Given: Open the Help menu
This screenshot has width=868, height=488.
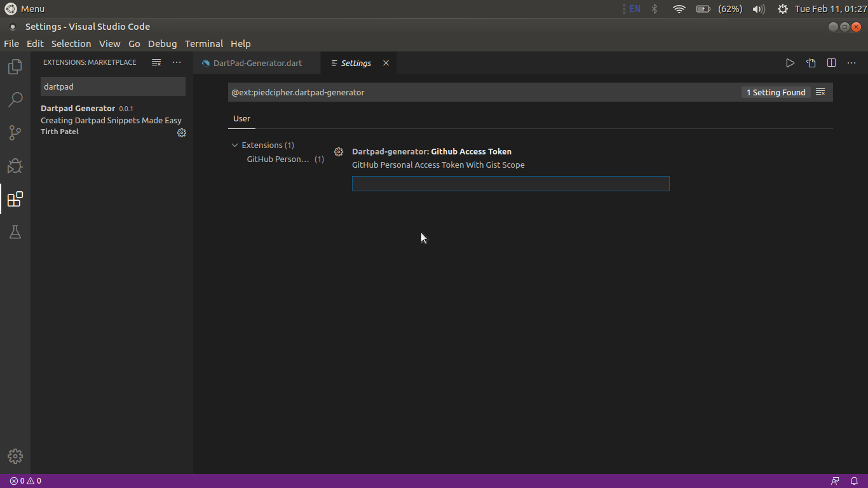Looking at the screenshot, I should point(241,44).
